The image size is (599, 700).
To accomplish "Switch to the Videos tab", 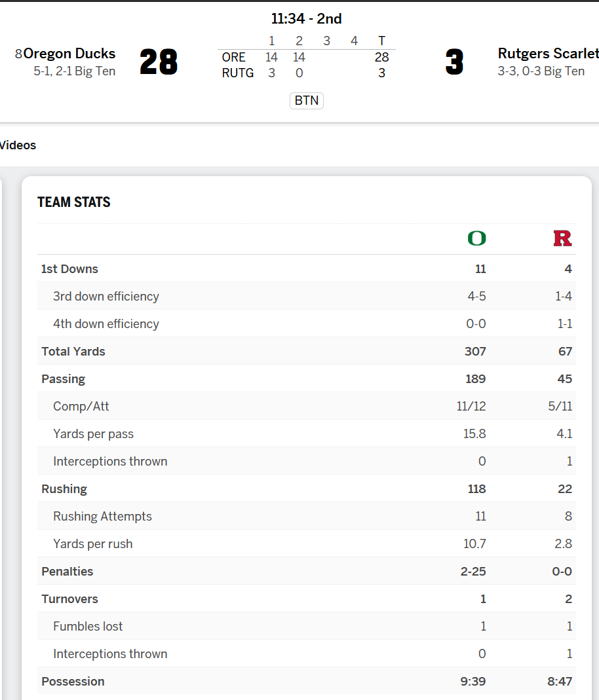I will pyautogui.click(x=18, y=145).
